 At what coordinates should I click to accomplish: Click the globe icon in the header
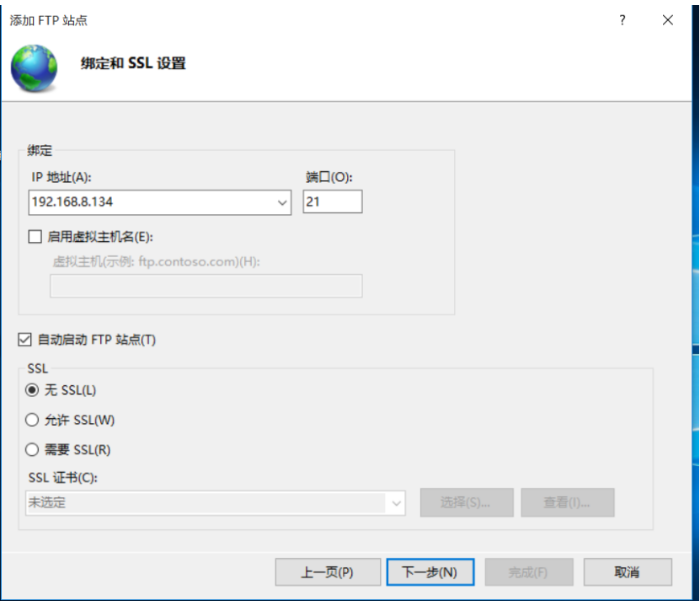click(34, 68)
